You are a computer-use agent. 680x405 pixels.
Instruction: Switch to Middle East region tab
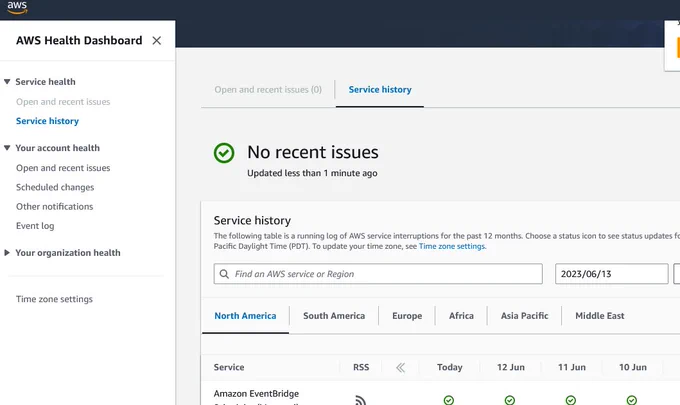(x=600, y=316)
